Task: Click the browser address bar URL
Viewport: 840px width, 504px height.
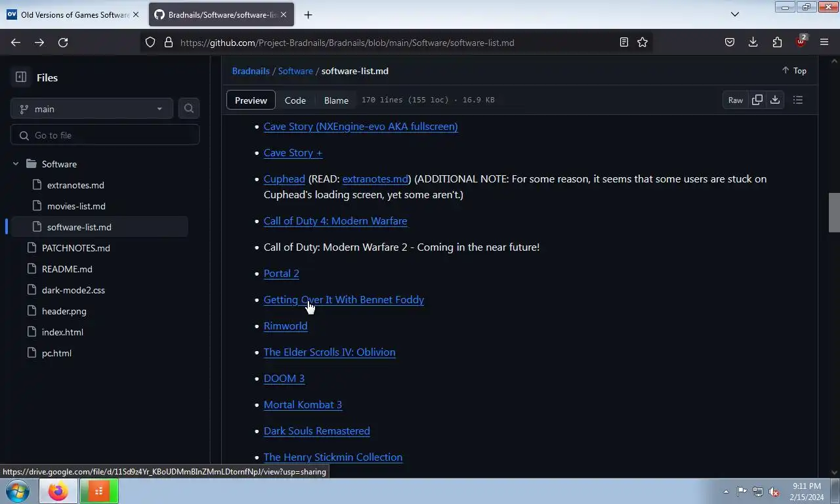Action: pos(347,43)
